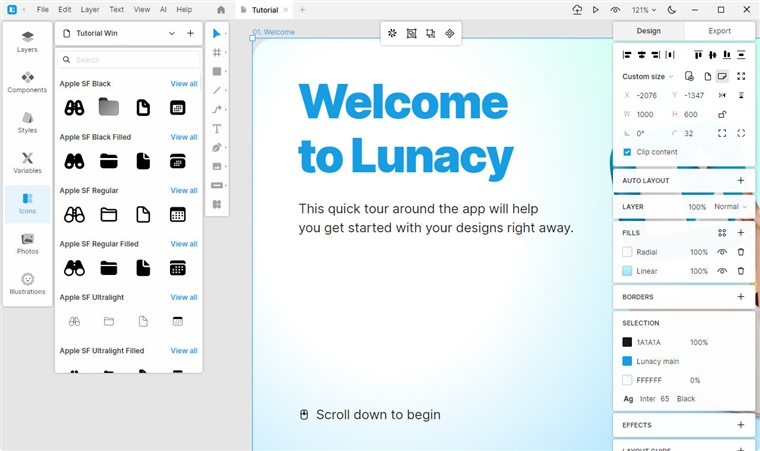Switch to the Export tab
This screenshot has height=451, width=760.
pyautogui.click(x=719, y=31)
